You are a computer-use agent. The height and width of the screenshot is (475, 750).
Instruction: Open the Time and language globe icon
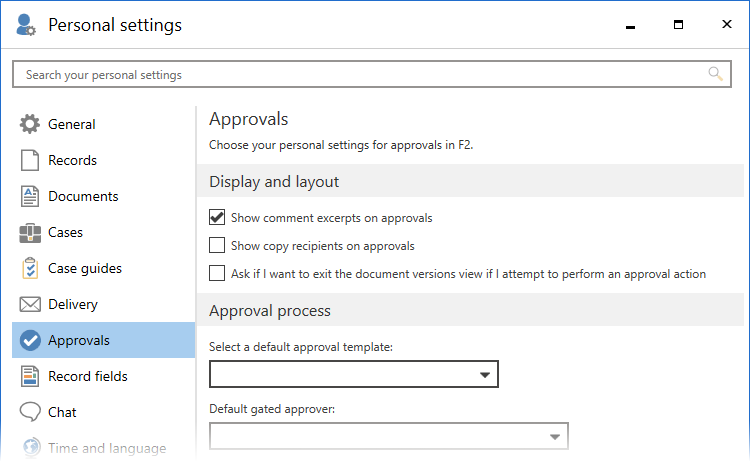(30, 449)
